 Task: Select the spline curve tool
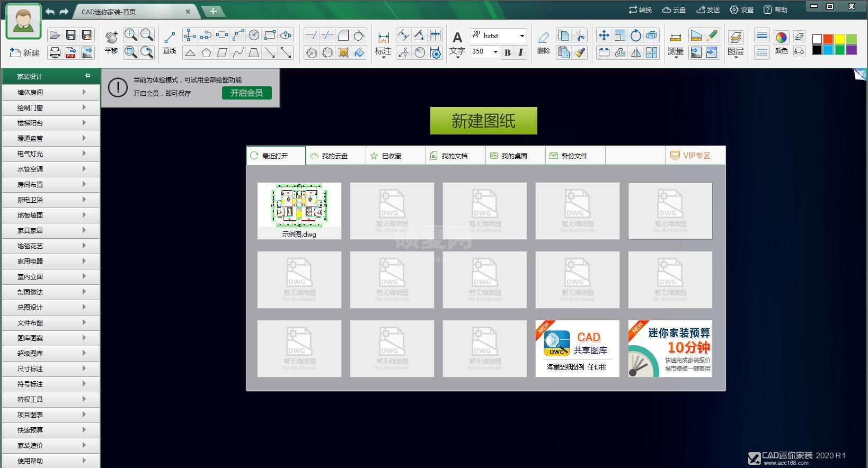click(238, 52)
